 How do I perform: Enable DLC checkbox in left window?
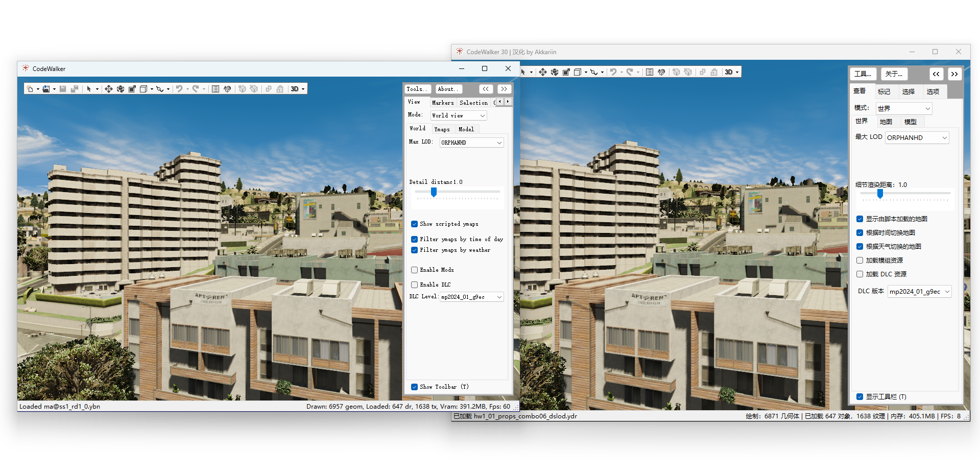click(x=414, y=285)
